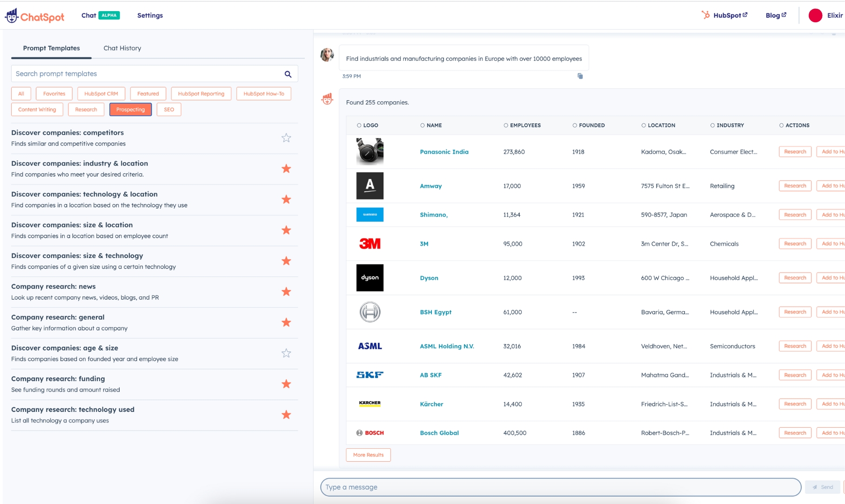
Task: Copy the user message with copy icon
Action: pyautogui.click(x=580, y=76)
